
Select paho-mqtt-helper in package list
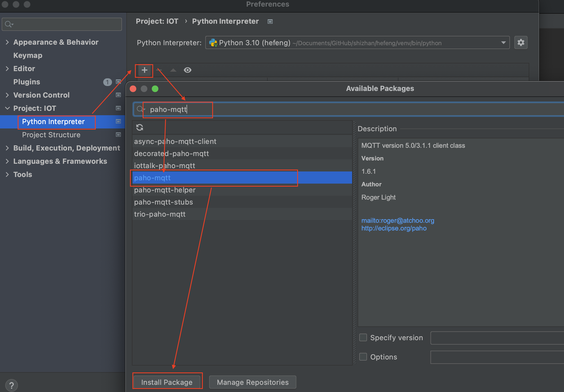pos(165,190)
